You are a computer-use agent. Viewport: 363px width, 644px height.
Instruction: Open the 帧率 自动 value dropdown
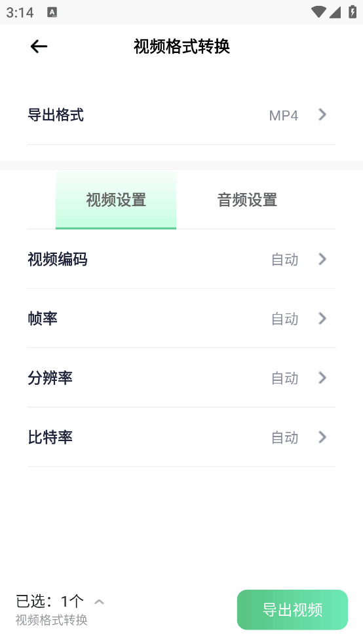(285, 319)
